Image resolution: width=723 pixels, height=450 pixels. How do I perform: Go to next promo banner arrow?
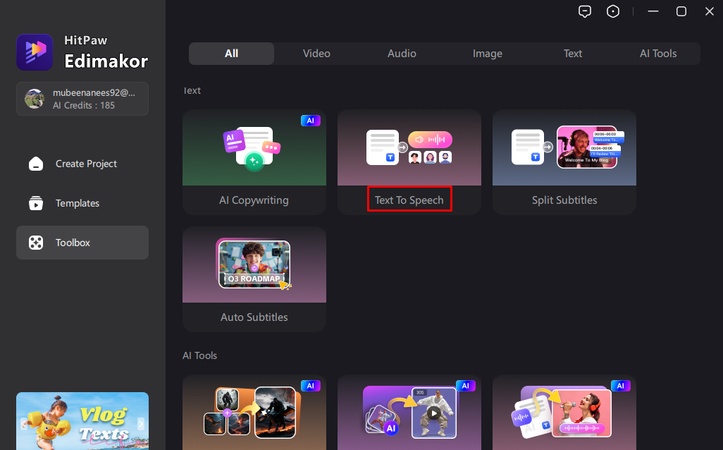[x=141, y=423]
